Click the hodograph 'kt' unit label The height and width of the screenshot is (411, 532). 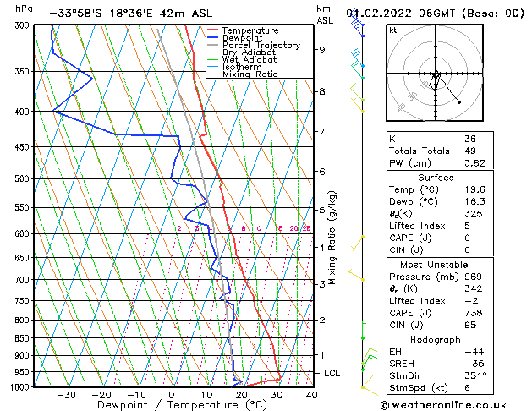(393, 30)
